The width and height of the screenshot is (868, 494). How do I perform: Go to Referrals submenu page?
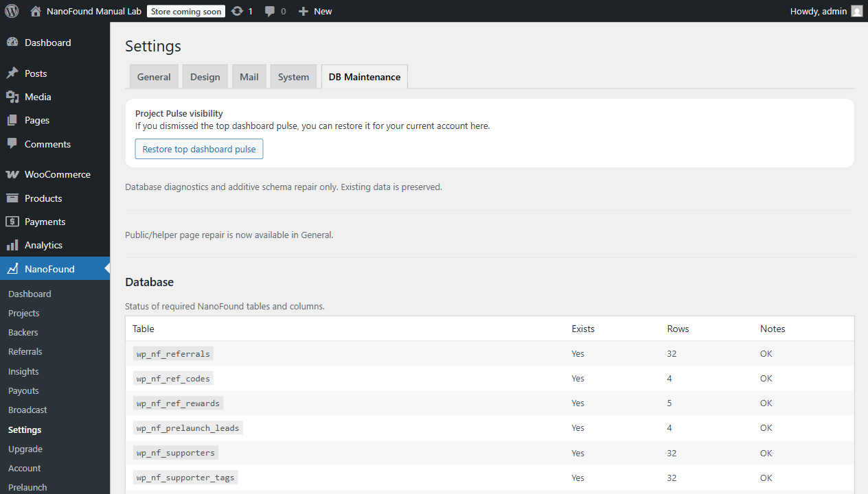[25, 351]
